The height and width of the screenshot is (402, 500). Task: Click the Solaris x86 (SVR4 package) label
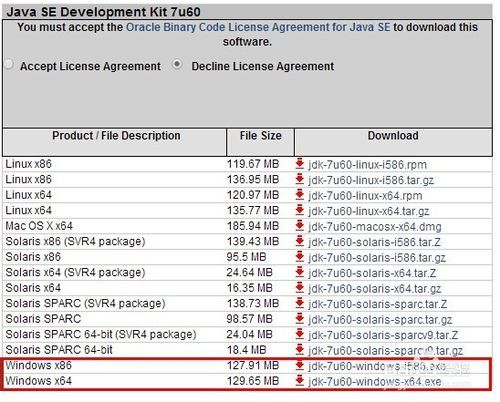click(75, 241)
